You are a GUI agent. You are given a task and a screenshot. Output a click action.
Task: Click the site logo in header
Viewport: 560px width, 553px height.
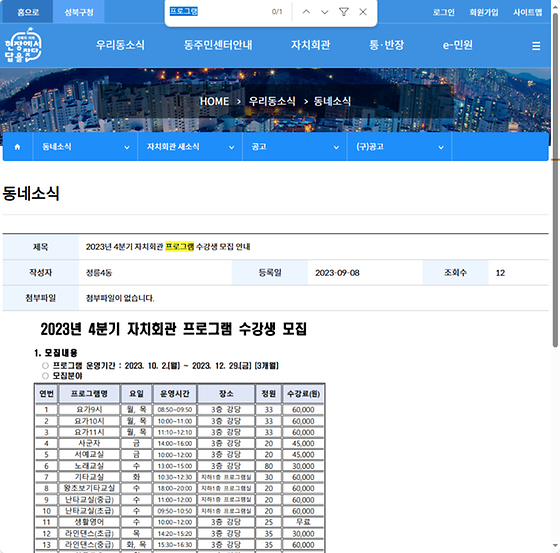[x=23, y=45]
